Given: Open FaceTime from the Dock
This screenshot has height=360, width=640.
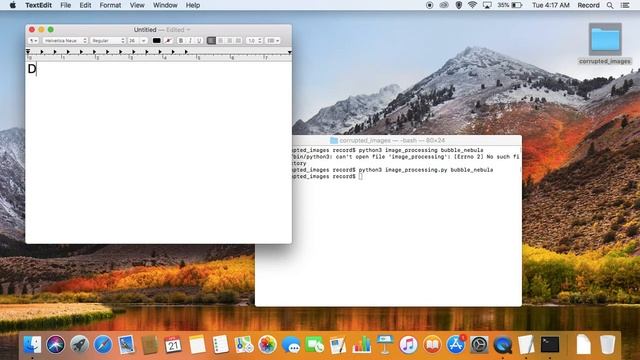Looking at the screenshot, I should click(x=314, y=345).
